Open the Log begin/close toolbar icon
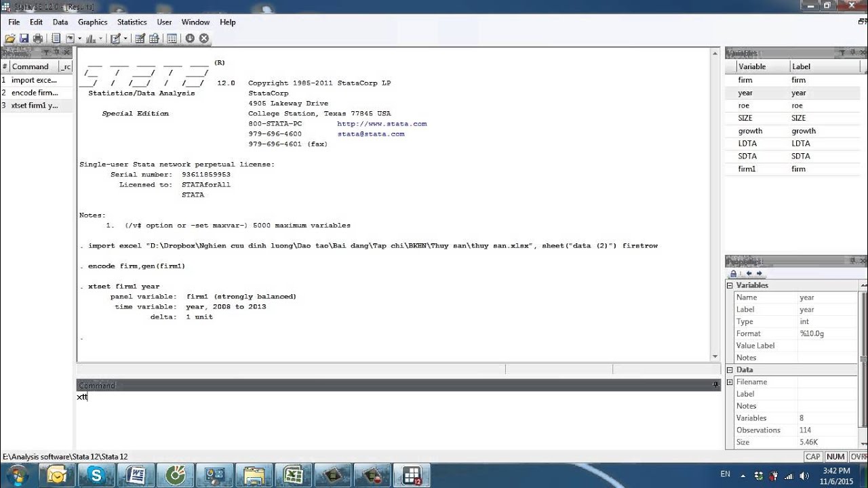Screen dimensions: 868x488 click(x=56, y=39)
